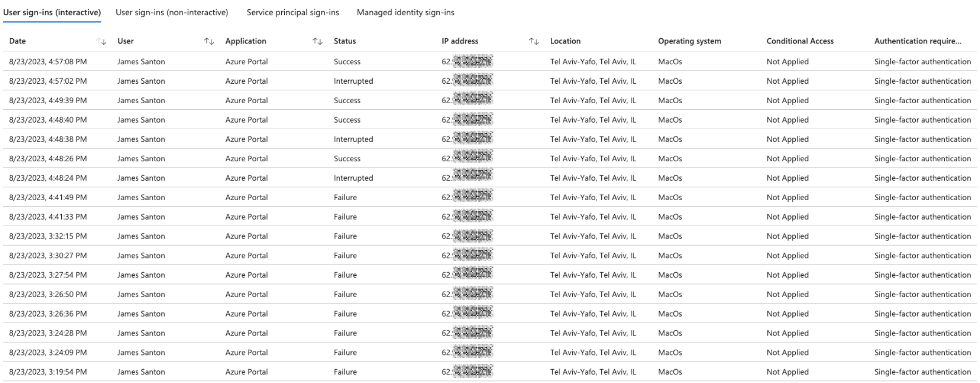Open User sign-ins (interactive) tab

point(52,12)
